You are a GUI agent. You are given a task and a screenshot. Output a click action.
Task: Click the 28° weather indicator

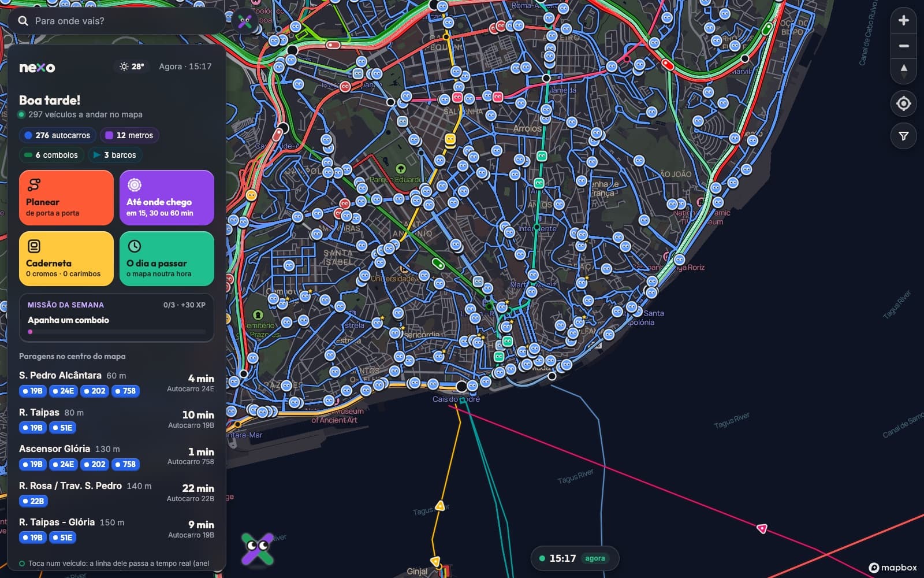tap(132, 66)
